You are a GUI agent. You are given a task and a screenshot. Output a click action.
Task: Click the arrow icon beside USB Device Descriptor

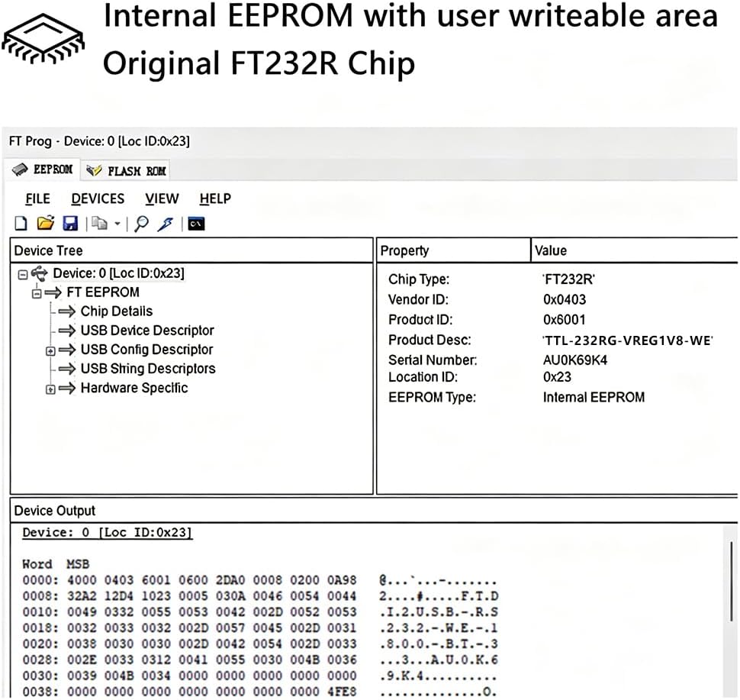click(67, 331)
